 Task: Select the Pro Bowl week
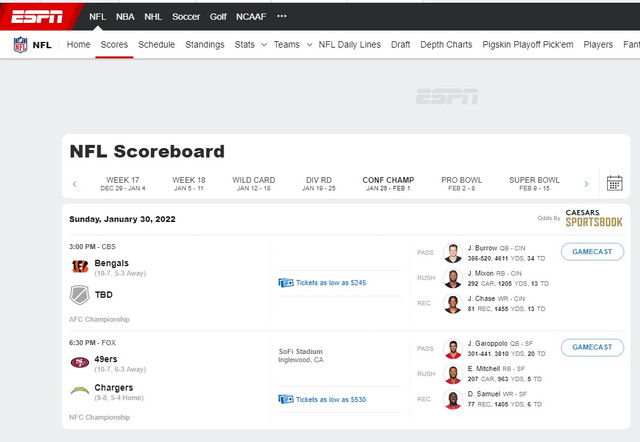pyautogui.click(x=462, y=184)
